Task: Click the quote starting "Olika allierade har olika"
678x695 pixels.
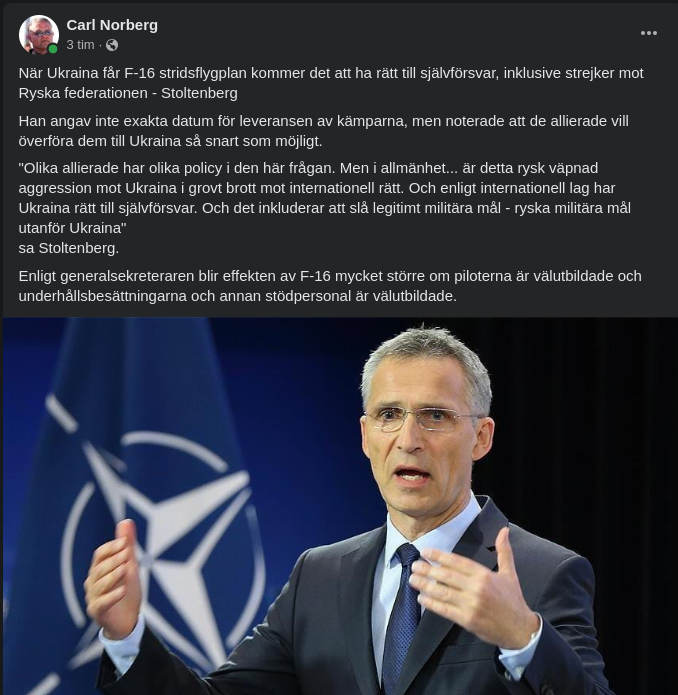Action: [325, 198]
